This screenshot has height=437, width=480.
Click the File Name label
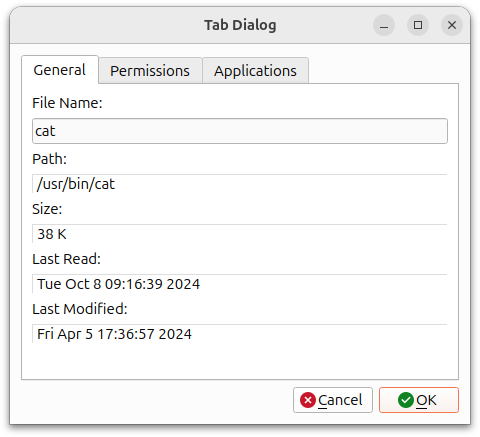click(67, 103)
